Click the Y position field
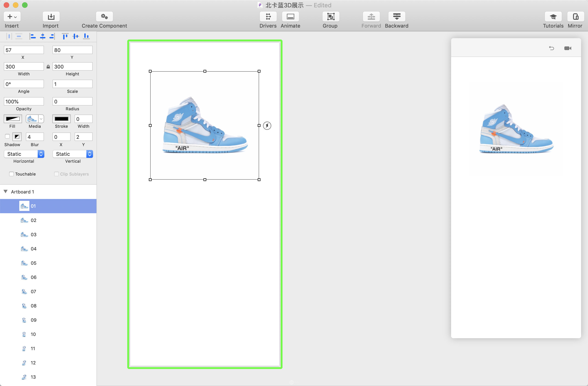Screen dimensions: 588x386 click(x=72, y=50)
